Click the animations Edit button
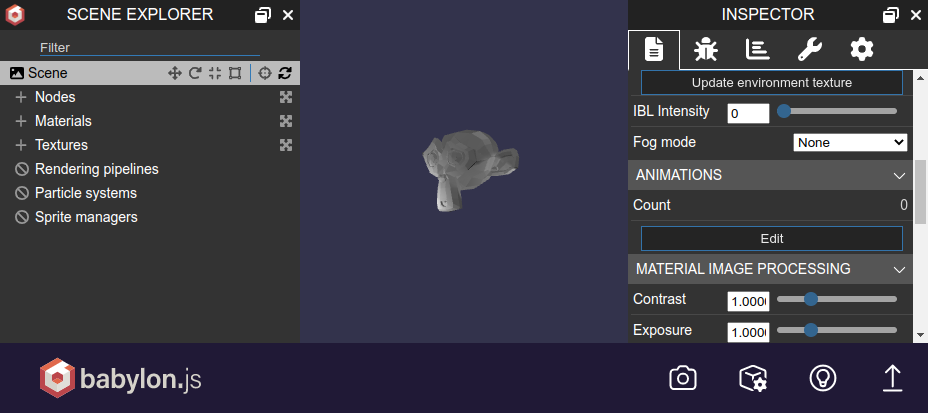The image size is (928, 413). click(x=772, y=238)
